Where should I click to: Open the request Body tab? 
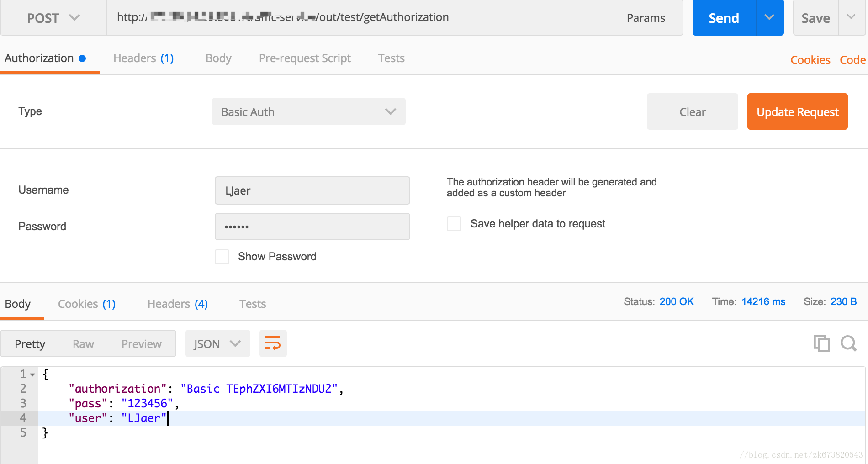click(x=218, y=58)
